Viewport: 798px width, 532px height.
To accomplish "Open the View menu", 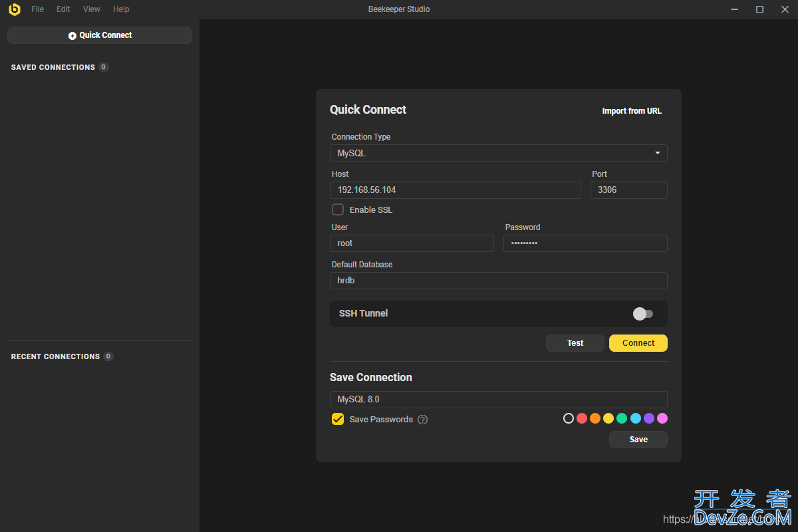I will click(92, 9).
